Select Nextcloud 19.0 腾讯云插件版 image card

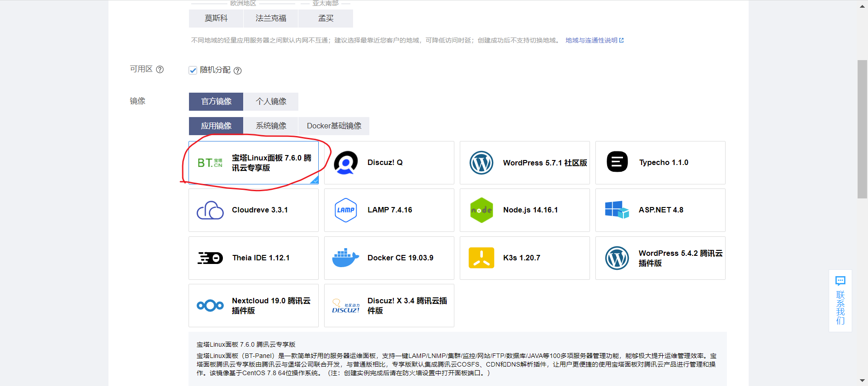point(253,306)
